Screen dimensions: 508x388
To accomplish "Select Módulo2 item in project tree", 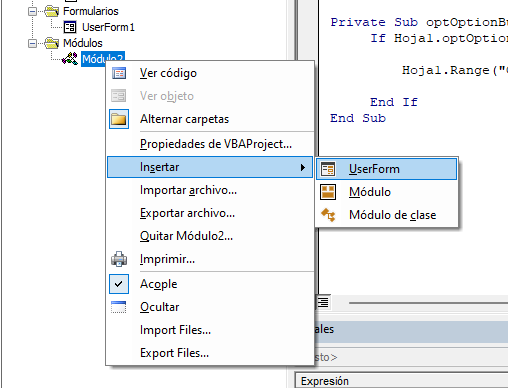I will [103, 58].
